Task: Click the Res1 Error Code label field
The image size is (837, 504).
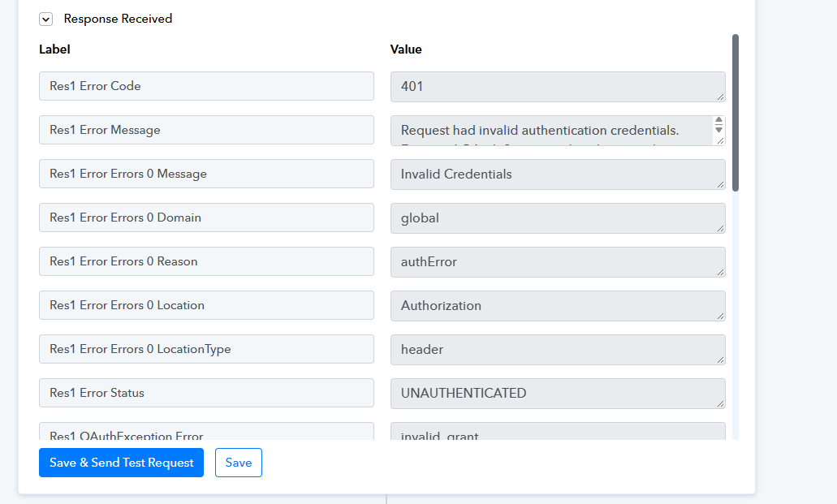Action: [x=206, y=86]
